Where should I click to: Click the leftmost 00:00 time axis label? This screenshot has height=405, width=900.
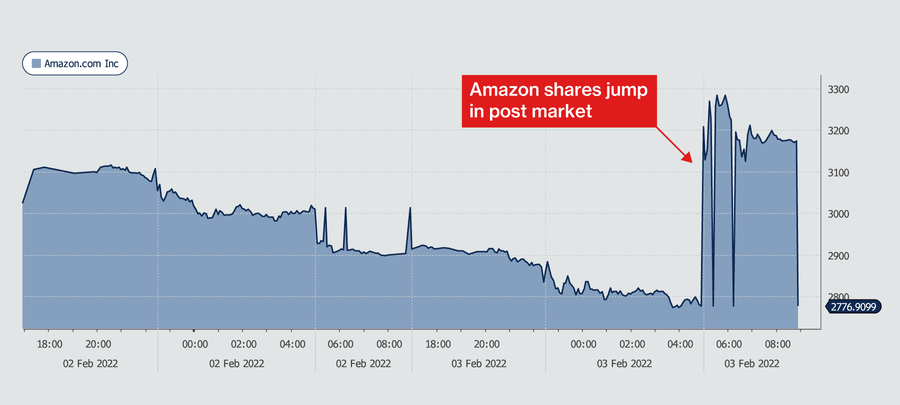pos(195,344)
